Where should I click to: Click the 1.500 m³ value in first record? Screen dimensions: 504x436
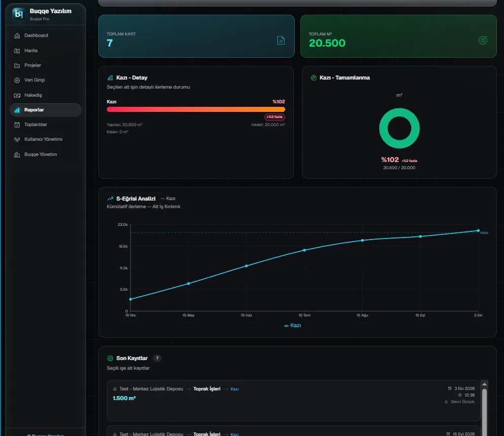pyautogui.click(x=124, y=398)
